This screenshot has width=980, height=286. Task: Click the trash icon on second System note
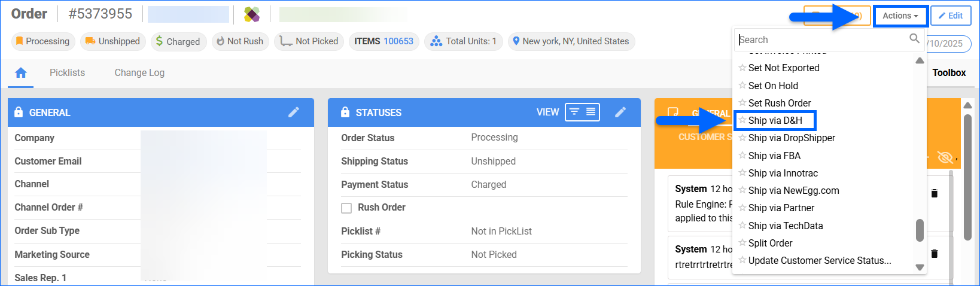coord(935,254)
